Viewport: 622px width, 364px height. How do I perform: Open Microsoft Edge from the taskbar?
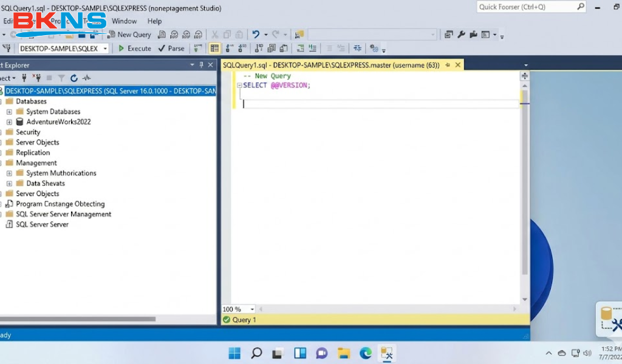(x=366, y=353)
